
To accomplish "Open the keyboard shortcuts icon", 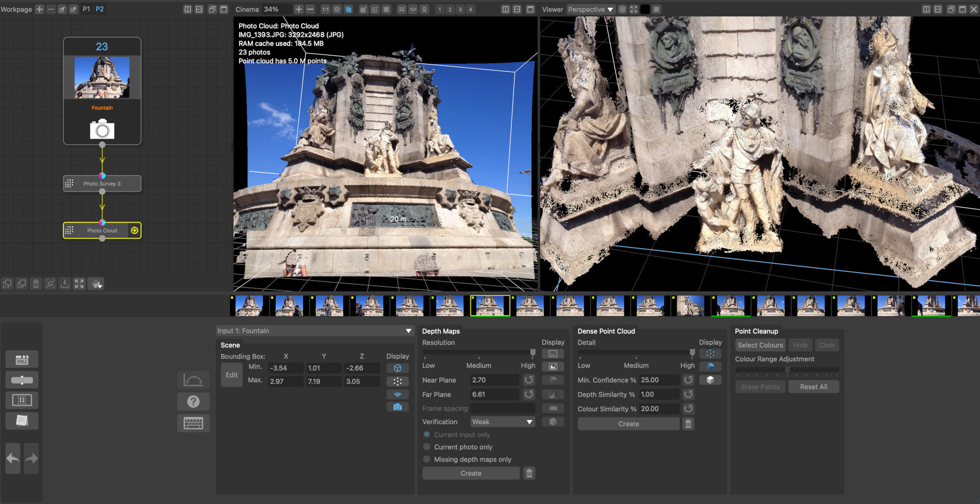I will click(193, 423).
